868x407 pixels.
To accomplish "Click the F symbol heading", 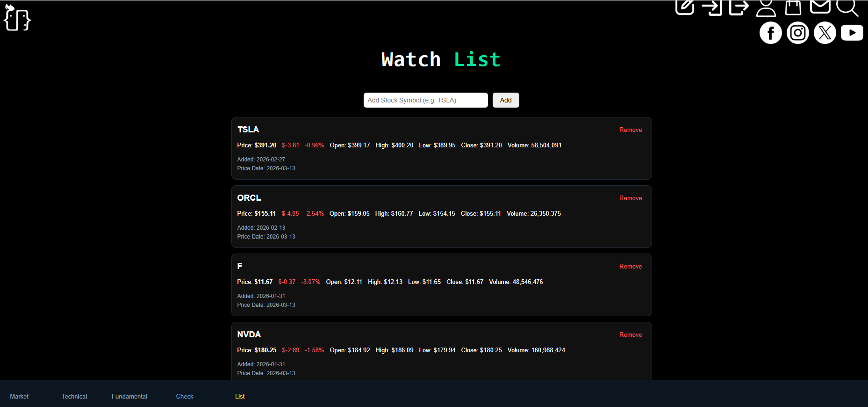I will click(240, 266).
